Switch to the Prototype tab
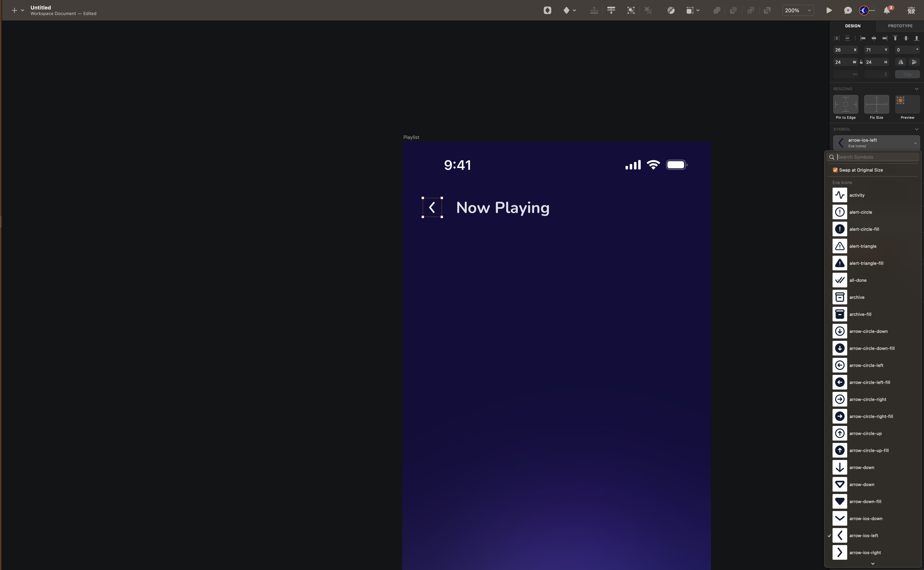The width and height of the screenshot is (924, 570). [x=900, y=26]
